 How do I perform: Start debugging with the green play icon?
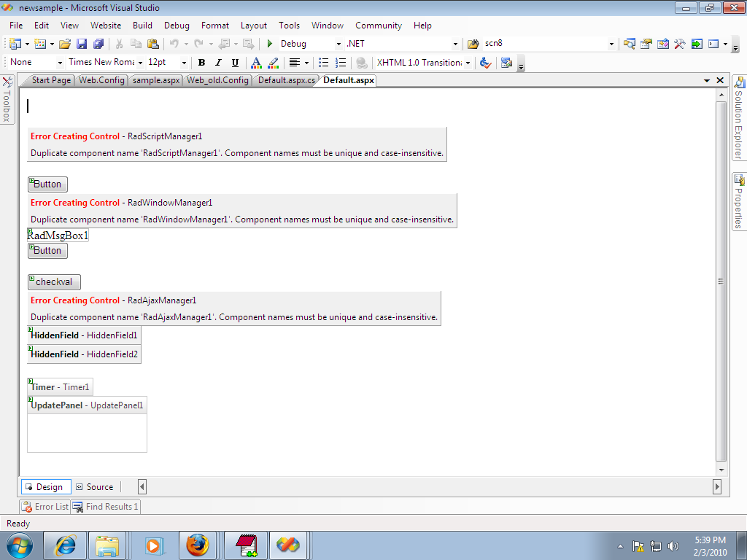(270, 44)
